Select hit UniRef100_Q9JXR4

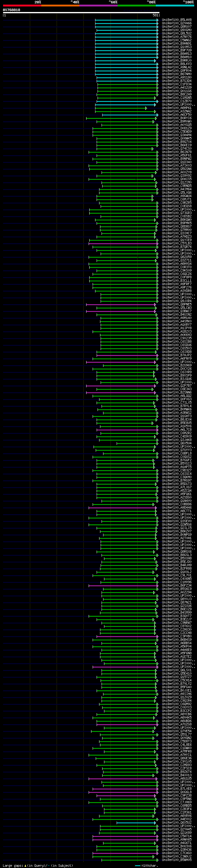pyautogui.click(x=176, y=301)
